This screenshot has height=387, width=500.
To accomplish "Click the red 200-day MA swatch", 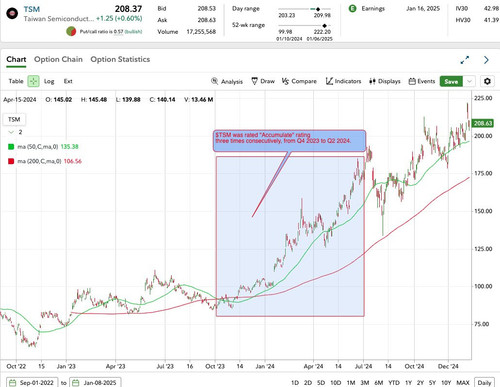I will [x=11, y=161].
